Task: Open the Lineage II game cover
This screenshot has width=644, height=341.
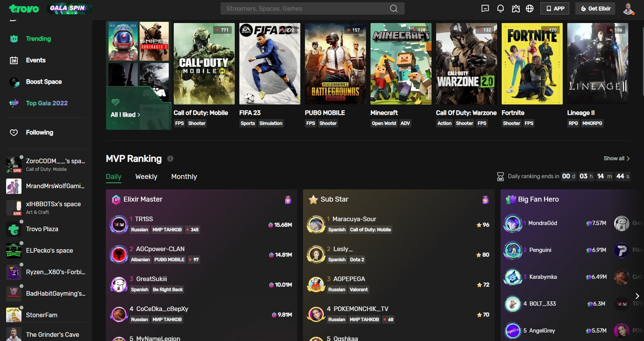Action: pos(598,64)
